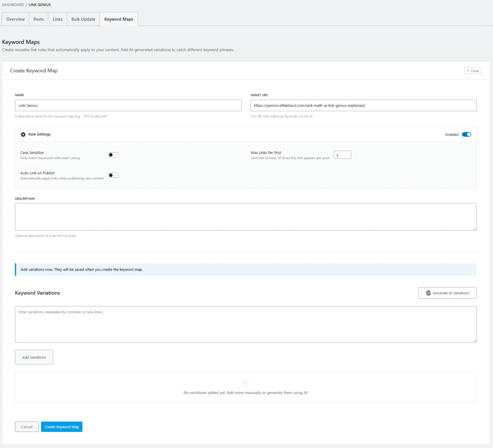
Task: Switch to the Posts tab
Action: coord(39,19)
